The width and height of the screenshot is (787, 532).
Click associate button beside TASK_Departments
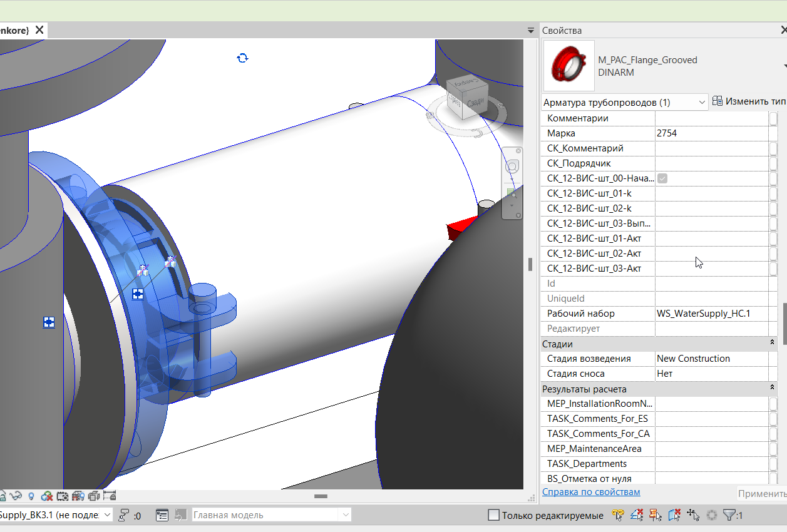773,464
